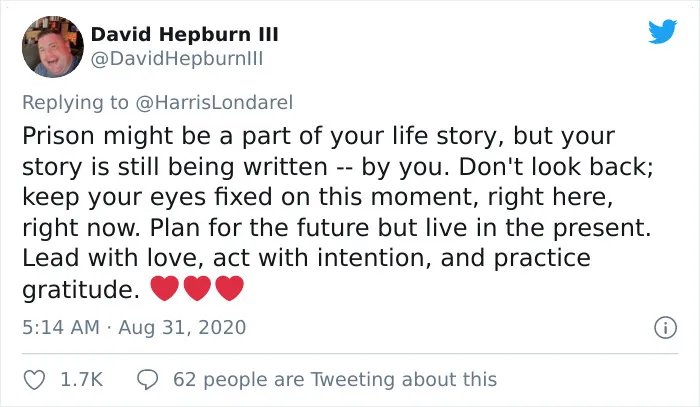Image resolution: width=700 pixels, height=407 pixels.
Task: Click the last red heart emoji
Action: tap(229, 288)
